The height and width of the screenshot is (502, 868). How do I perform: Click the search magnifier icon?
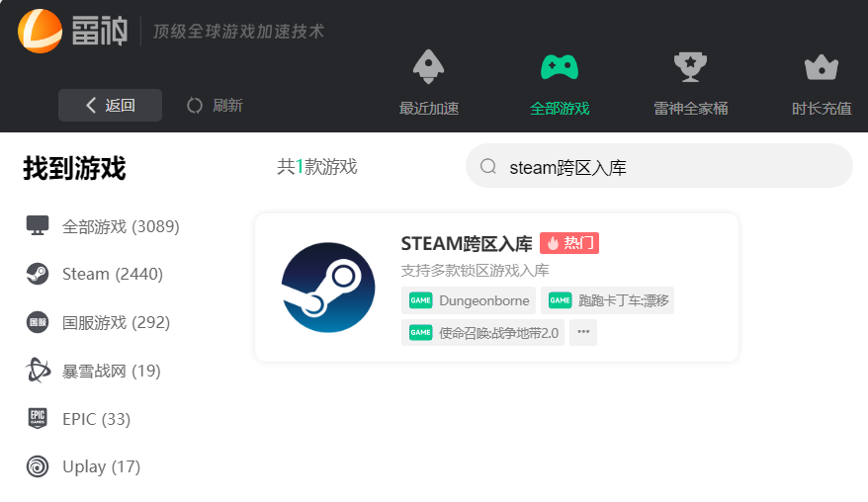point(487,167)
